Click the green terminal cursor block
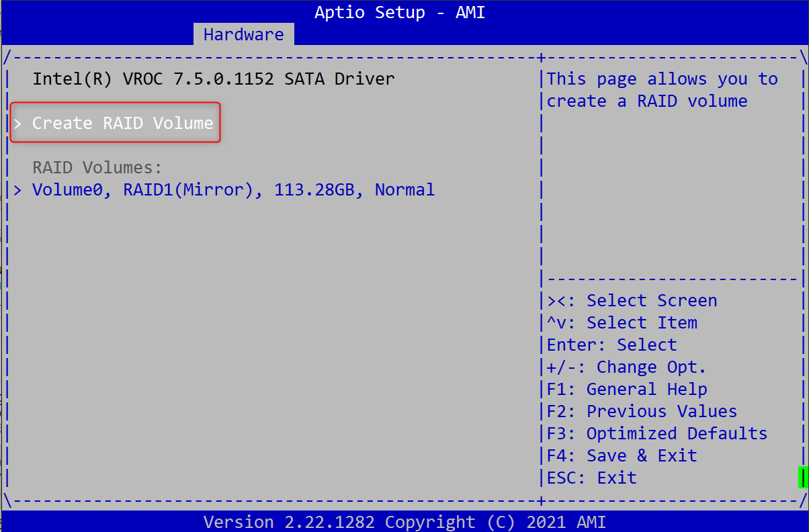 (x=802, y=477)
